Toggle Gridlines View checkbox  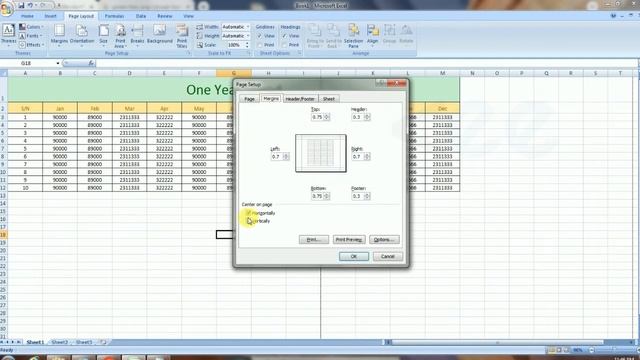260,36
